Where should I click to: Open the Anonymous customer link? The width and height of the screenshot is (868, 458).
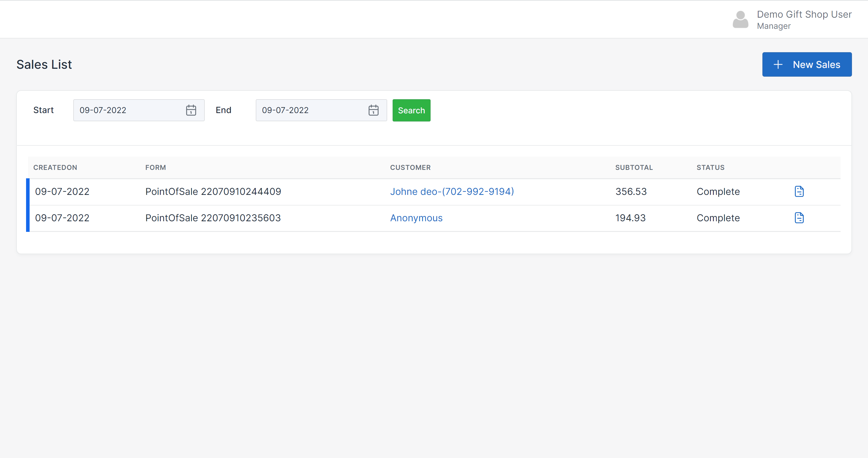click(416, 218)
